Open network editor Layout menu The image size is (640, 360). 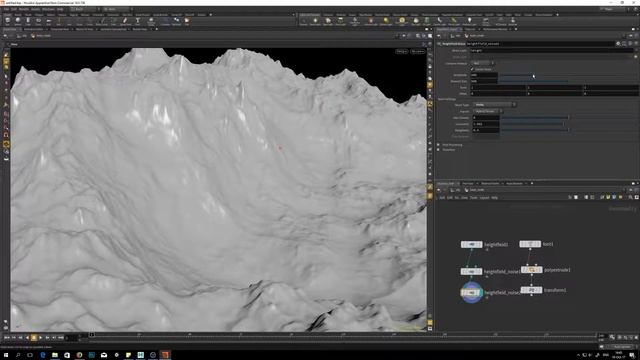[484, 198]
